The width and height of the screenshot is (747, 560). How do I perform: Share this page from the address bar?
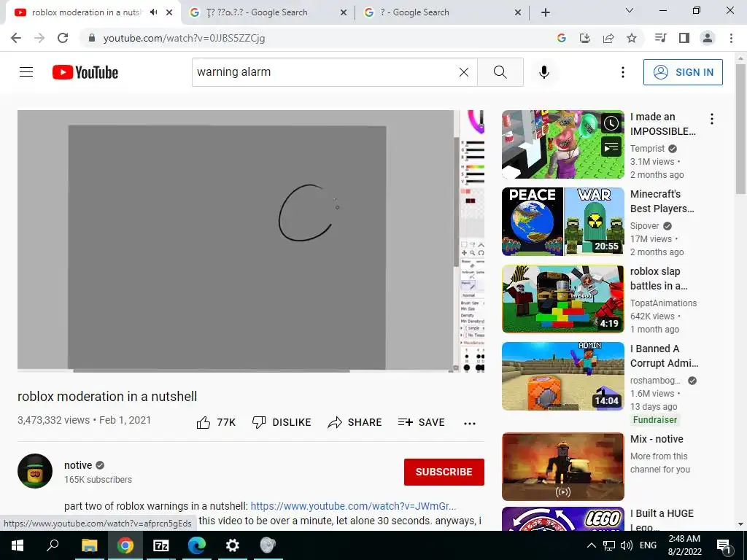click(x=608, y=38)
